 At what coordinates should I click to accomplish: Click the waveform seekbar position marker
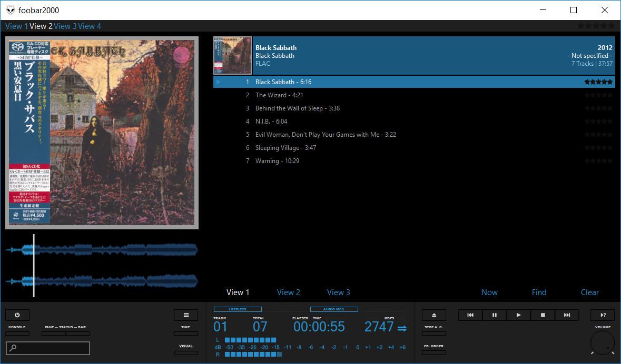coord(34,266)
